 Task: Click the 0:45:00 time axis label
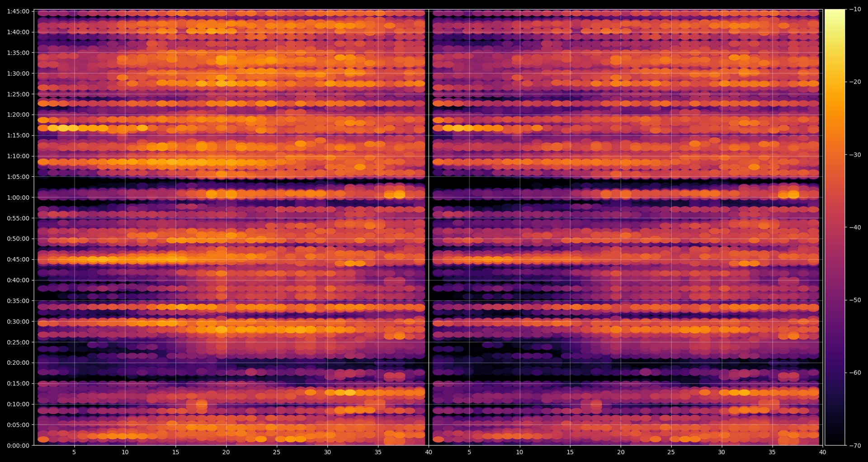(x=18, y=259)
